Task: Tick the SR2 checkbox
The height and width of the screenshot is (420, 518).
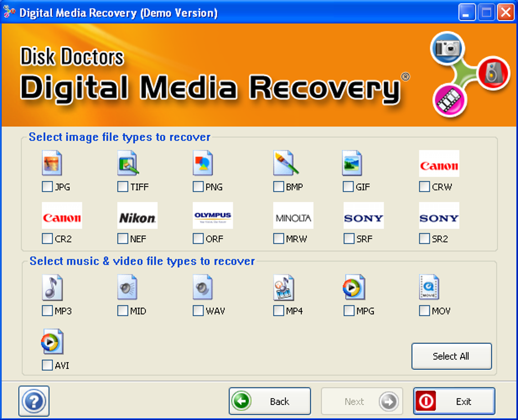Action: click(424, 239)
